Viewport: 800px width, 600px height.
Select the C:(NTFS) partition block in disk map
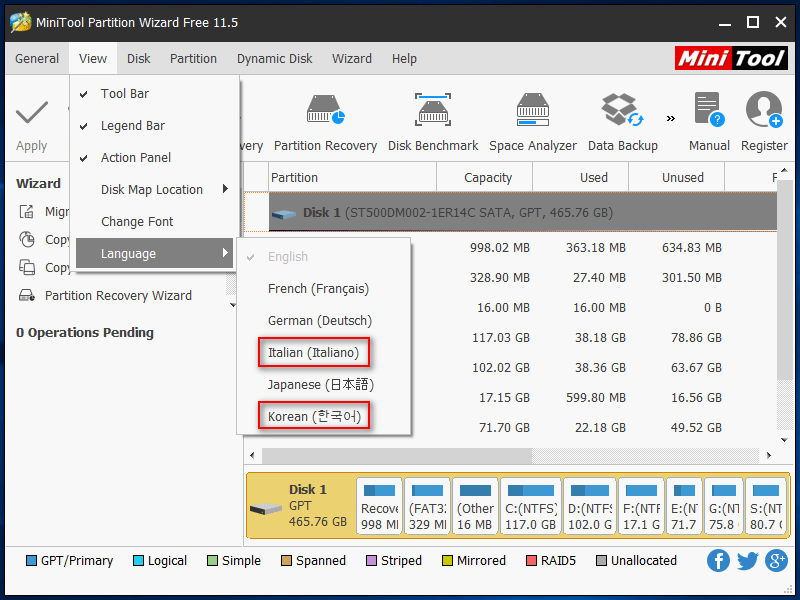click(529, 506)
